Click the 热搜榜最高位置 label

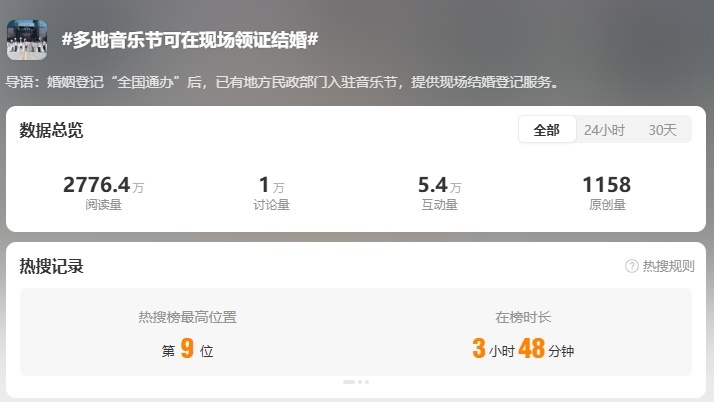(x=188, y=317)
